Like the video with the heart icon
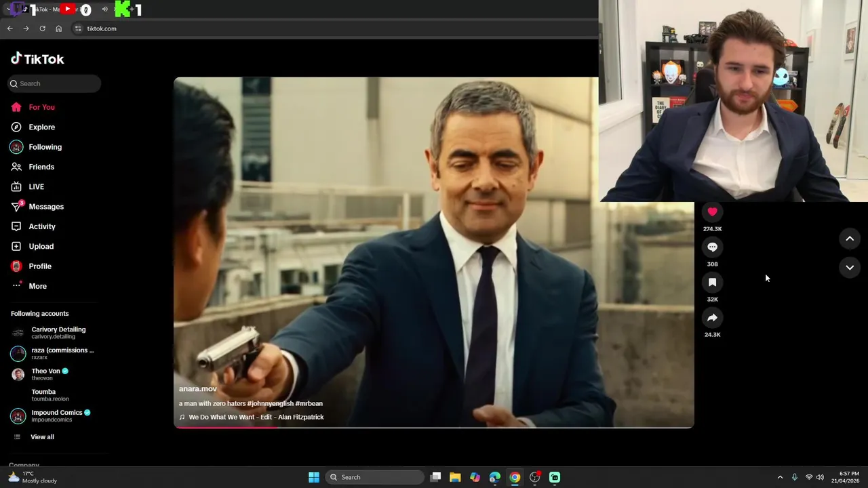 pos(712,212)
